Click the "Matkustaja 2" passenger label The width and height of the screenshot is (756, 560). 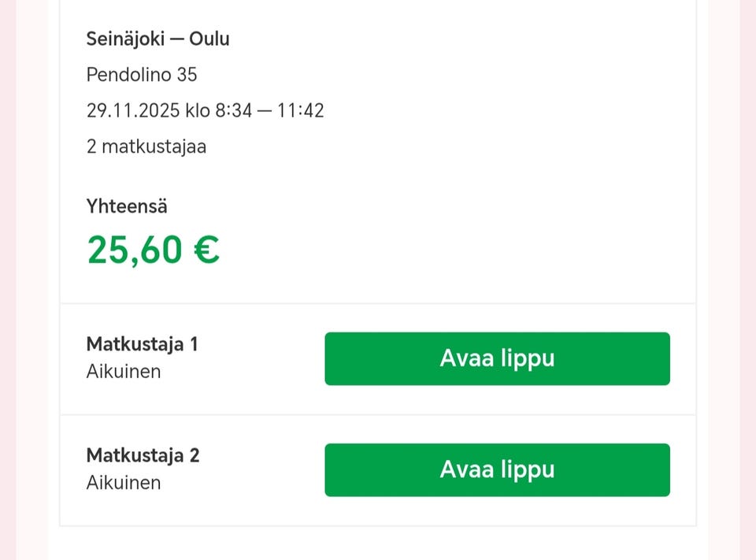point(143,455)
